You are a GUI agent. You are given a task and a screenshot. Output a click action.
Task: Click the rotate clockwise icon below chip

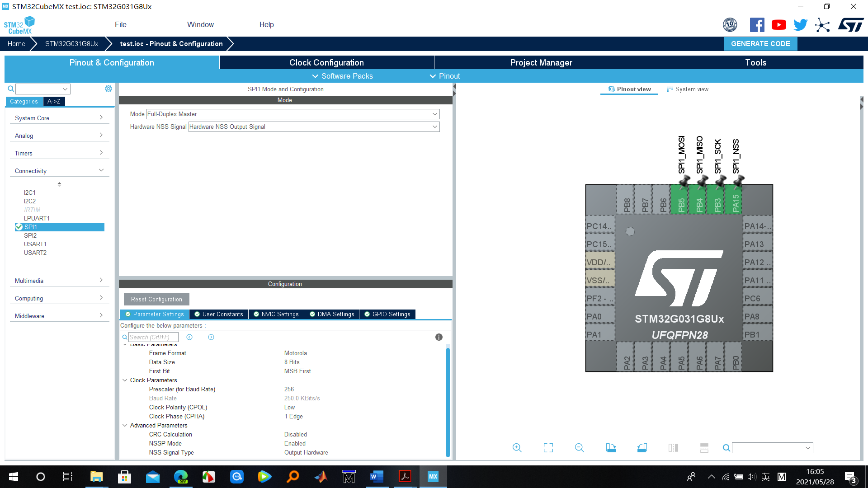pyautogui.click(x=611, y=448)
